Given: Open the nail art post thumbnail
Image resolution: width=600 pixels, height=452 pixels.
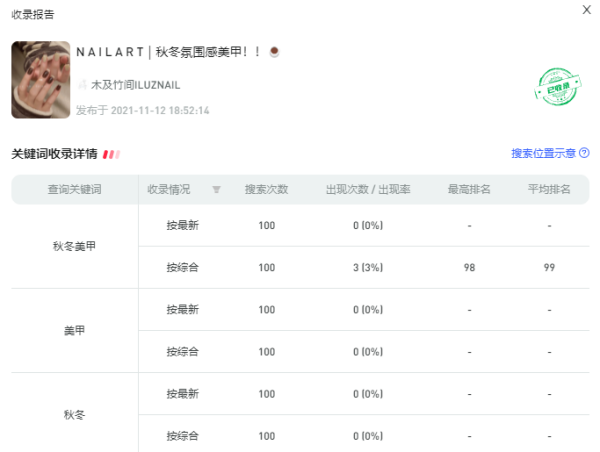Looking at the screenshot, I should [x=41, y=80].
